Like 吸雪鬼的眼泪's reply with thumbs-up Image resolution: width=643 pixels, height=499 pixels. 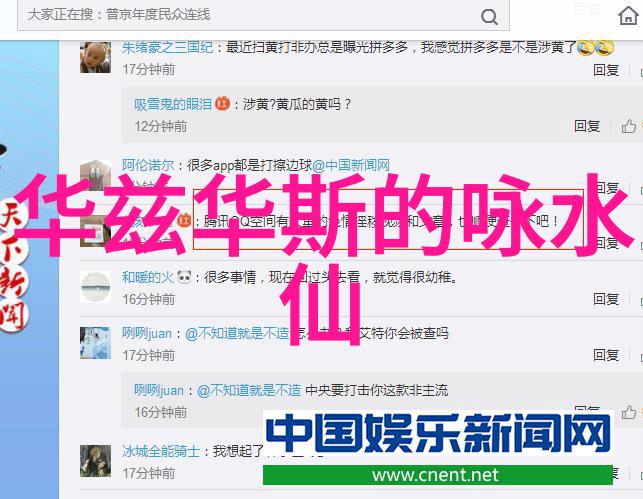pos(629,126)
